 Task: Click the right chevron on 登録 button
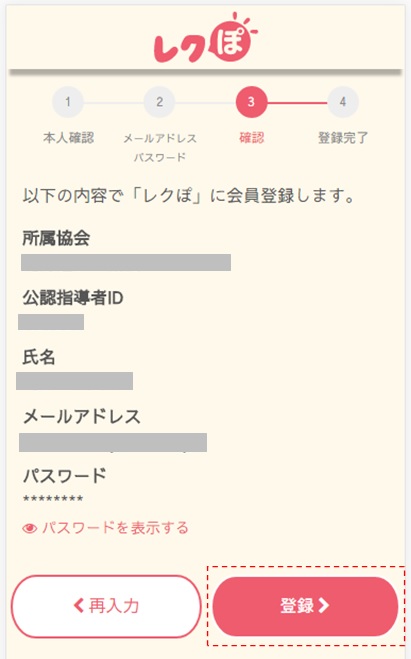pyautogui.click(x=324, y=606)
